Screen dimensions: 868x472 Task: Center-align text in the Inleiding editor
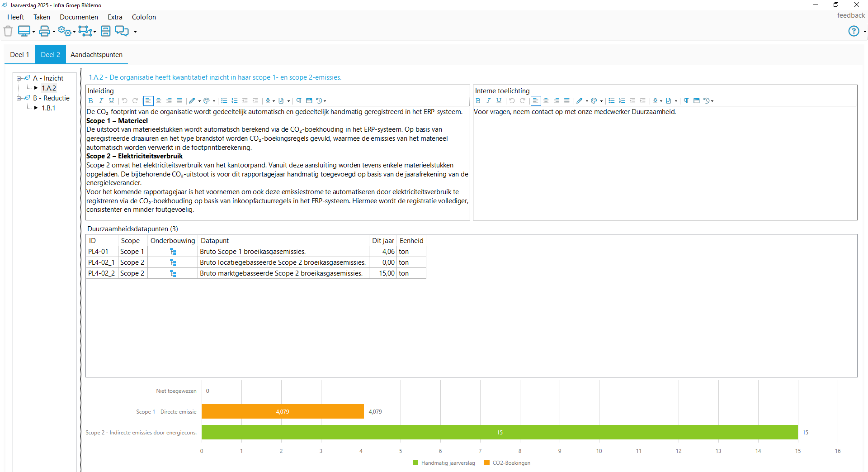tap(159, 101)
